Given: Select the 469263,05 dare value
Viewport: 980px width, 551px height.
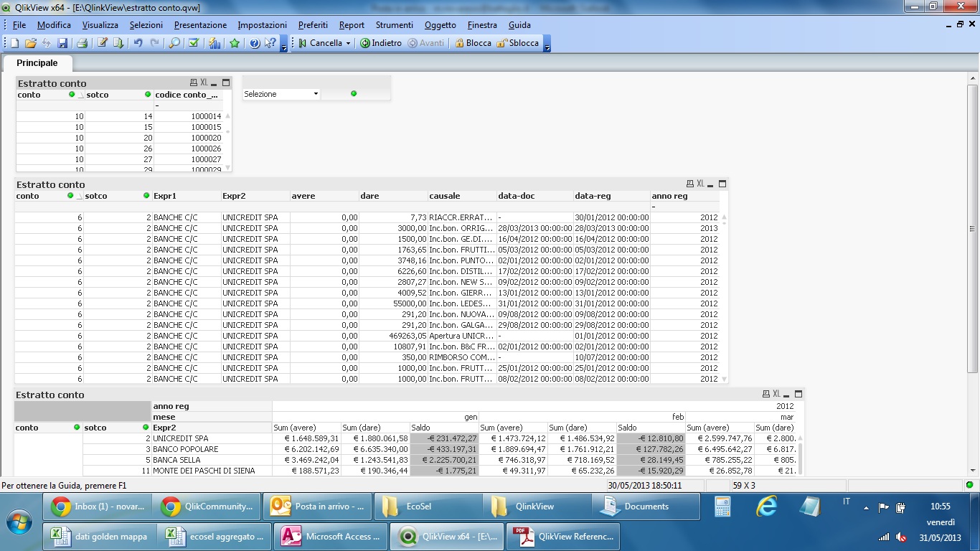Looking at the screenshot, I should [394, 336].
